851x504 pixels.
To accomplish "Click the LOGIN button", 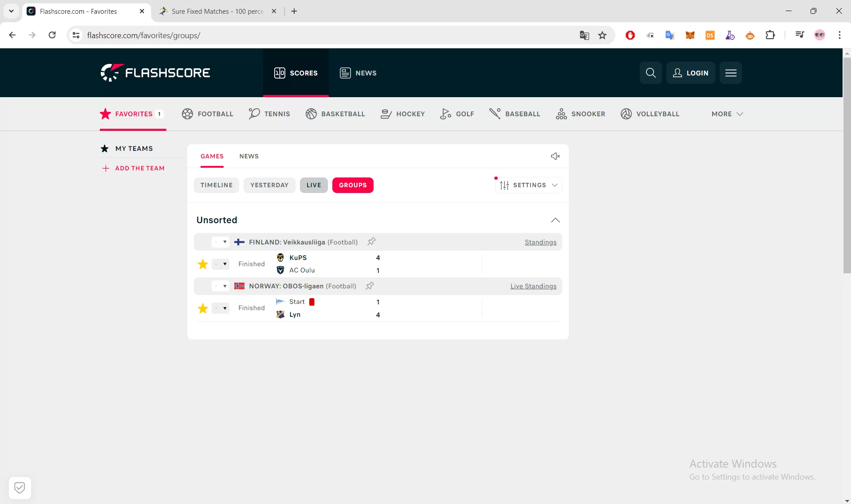I will 690,73.
